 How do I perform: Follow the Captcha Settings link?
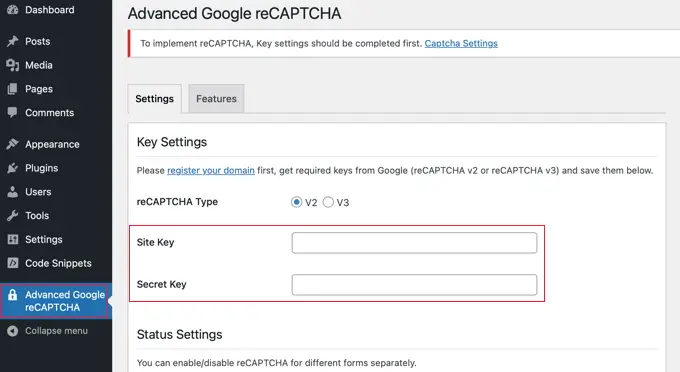pyautogui.click(x=461, y=43)
